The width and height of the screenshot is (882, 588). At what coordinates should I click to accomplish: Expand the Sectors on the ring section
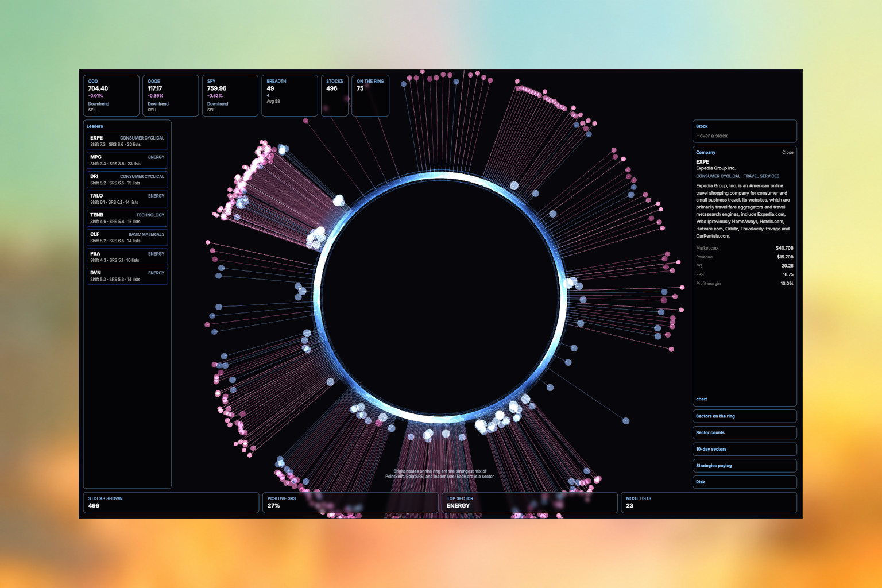pos(745,416)
